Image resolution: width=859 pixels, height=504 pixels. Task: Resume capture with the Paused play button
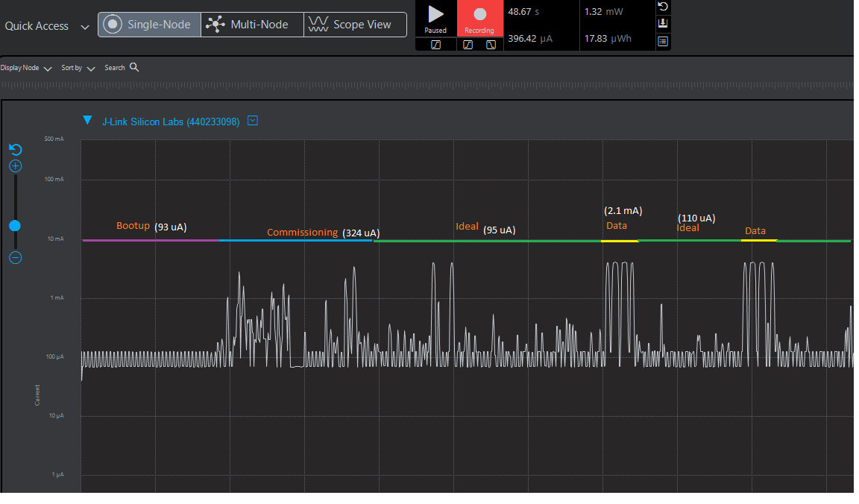click(435, 16)
